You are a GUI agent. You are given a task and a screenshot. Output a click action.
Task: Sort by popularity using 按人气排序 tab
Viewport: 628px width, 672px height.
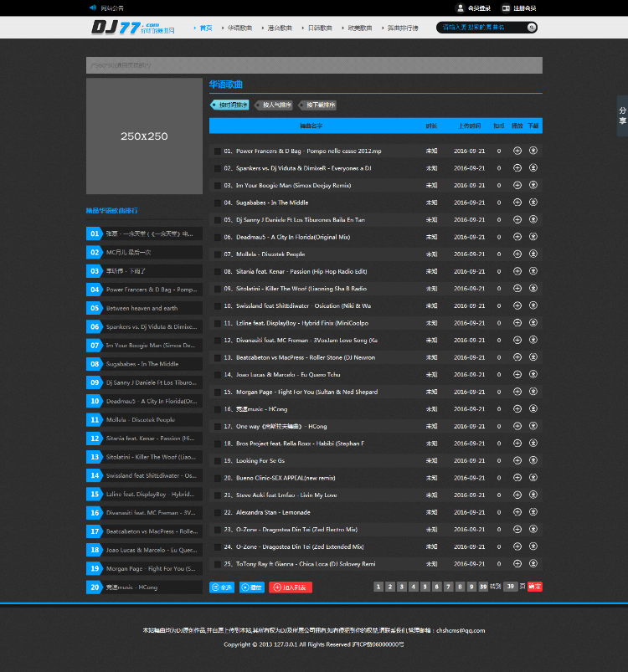tap(274, 105)
